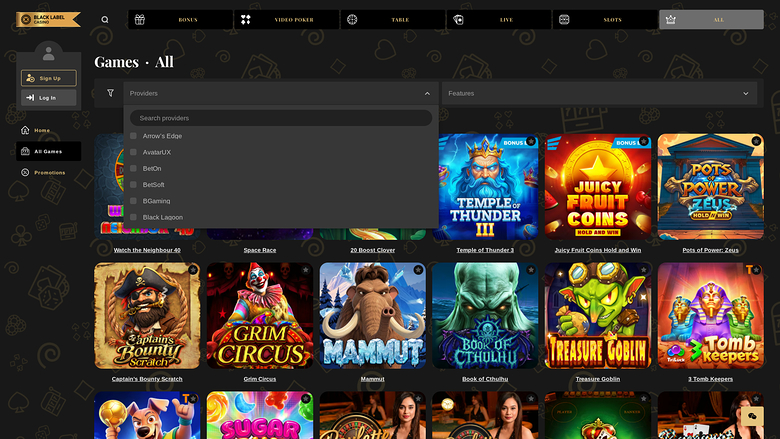Screen dimensions: 780x439
Task: Open Treasure Goblin game thumbnail
Action: [x=597, y=316]
